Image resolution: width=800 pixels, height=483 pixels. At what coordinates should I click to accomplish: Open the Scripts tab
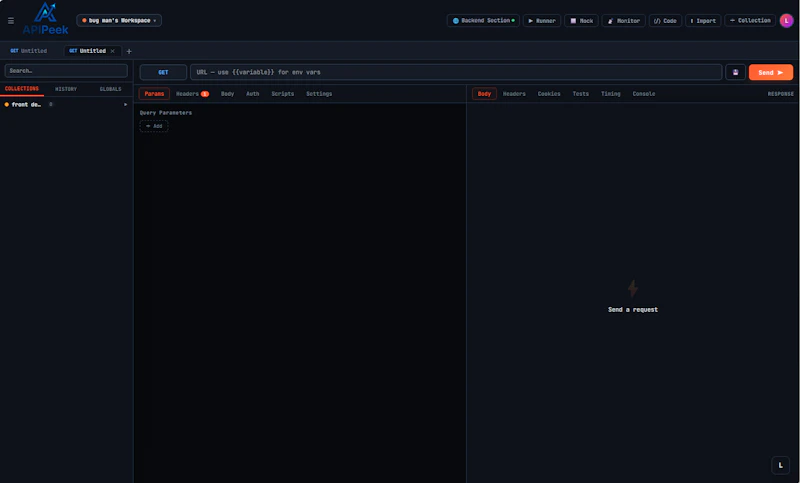283,94
